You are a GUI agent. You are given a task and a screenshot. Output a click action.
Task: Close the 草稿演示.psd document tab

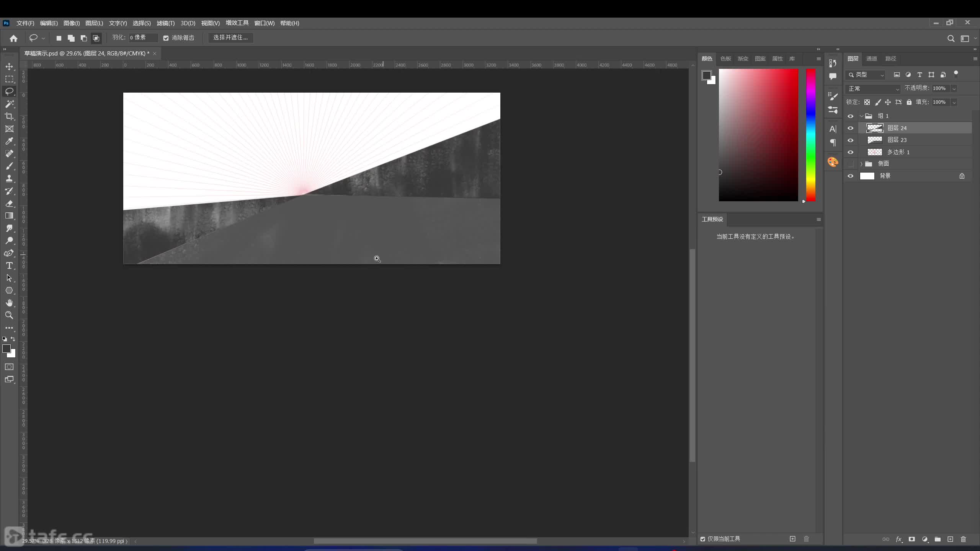coord(155,54)
